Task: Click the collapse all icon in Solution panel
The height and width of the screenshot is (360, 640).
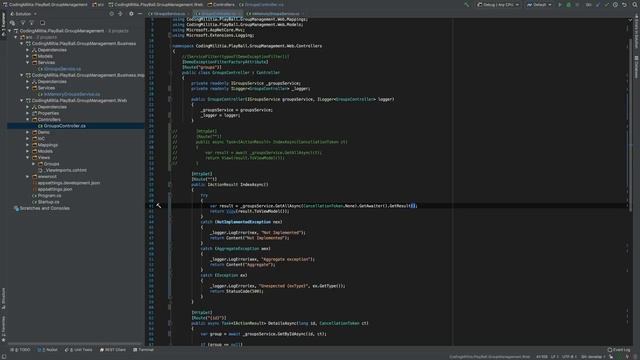Action: pyautogui.click(x=120, y=13)
